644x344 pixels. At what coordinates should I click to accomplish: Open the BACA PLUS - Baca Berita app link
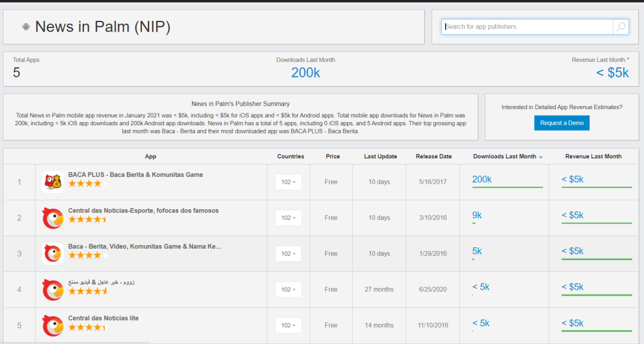[x=135, y=175]
